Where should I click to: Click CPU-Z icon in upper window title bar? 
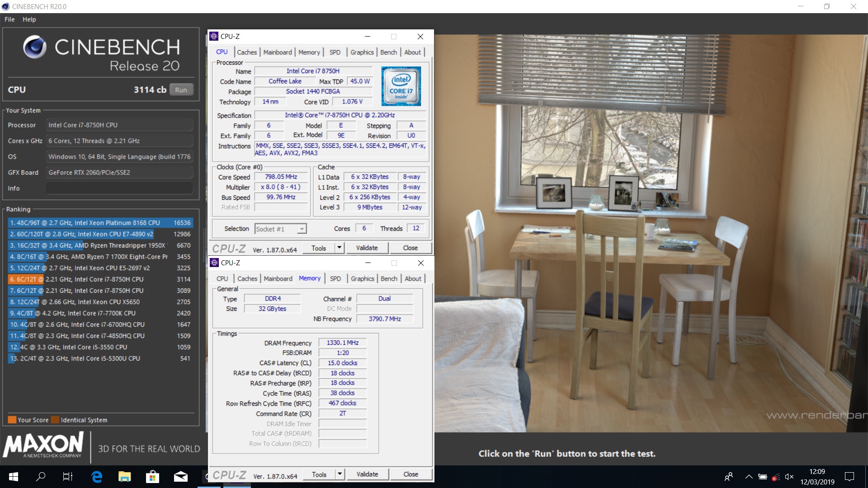[x=214, y=37]
